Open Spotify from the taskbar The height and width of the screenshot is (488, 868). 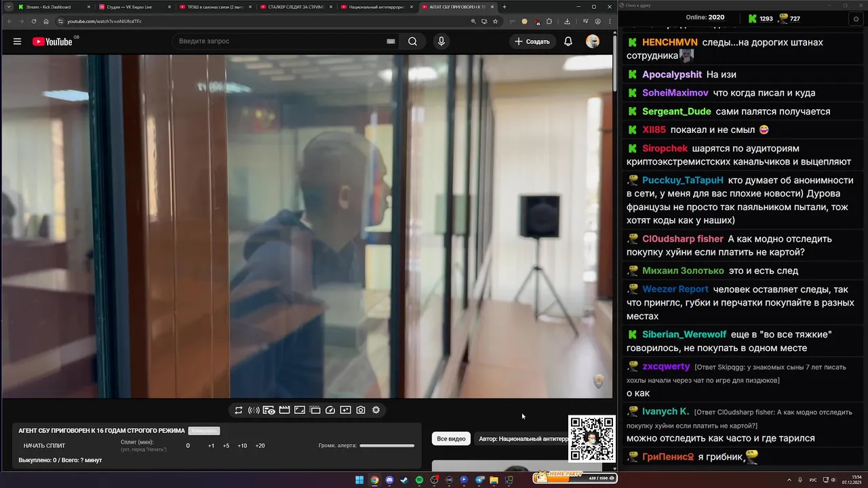tap(419, 480)
